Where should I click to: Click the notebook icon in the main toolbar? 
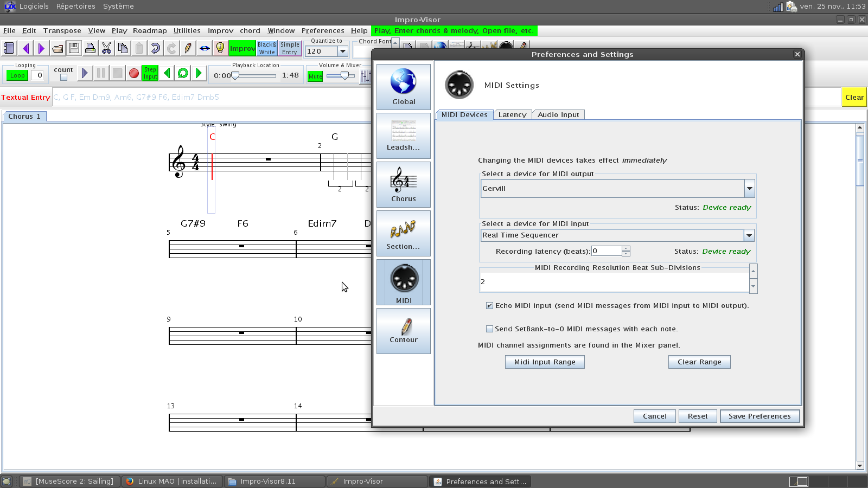[9, 48]
